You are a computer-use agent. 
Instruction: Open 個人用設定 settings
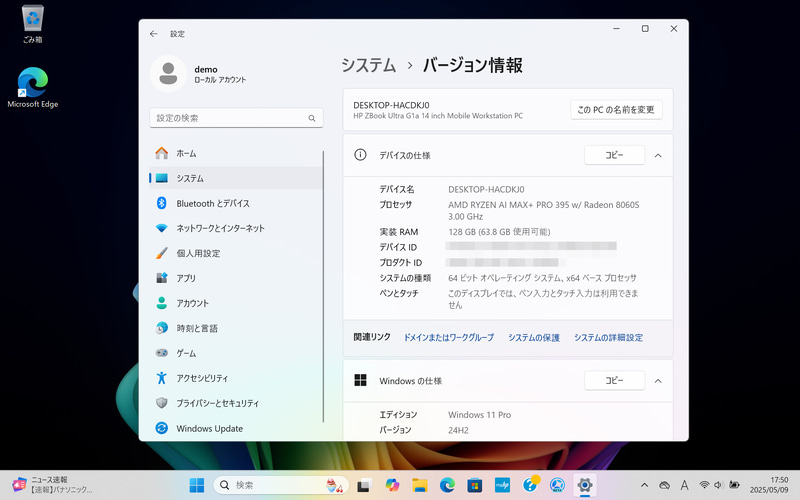[236, 253]
